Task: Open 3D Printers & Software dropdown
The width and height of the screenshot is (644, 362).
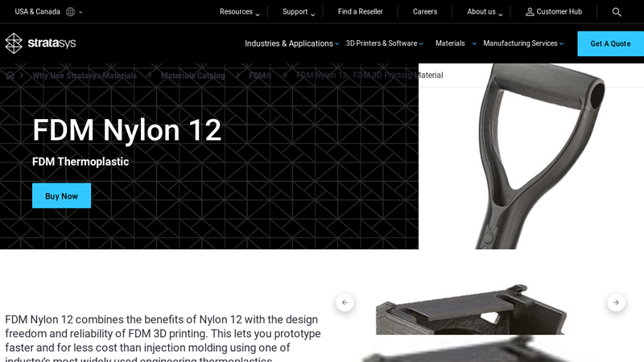Action: click(x=385, y=43)
